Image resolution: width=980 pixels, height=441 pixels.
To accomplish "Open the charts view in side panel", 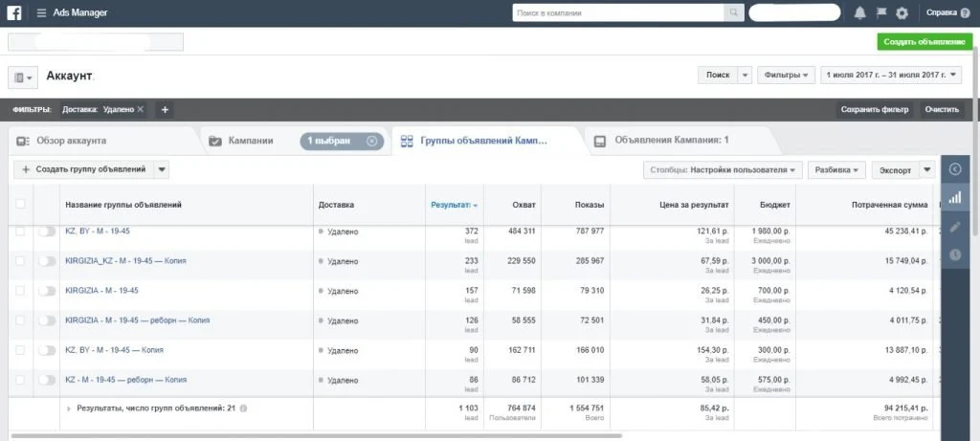I will point(954,198).
